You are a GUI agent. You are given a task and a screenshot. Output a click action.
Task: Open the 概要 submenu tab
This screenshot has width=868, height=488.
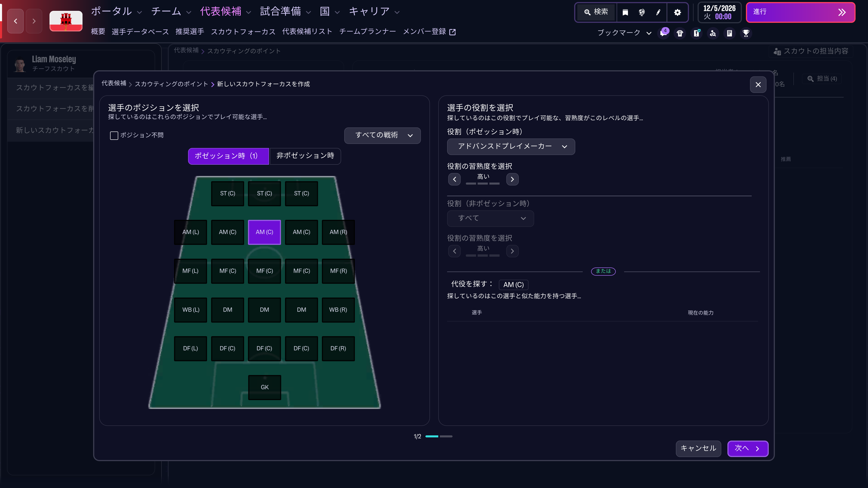(x=98, y=32)
